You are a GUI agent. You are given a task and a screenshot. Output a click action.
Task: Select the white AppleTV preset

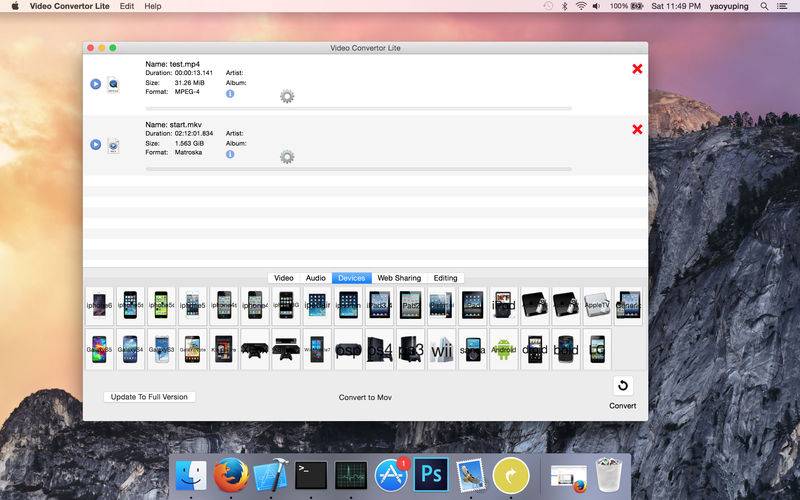tap(597, 306)
